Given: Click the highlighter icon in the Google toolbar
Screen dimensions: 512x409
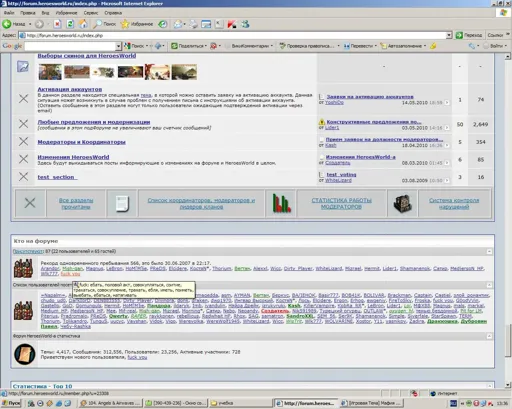Looking at the screenshot, I should pyautogui.click(x=433, y=46).
